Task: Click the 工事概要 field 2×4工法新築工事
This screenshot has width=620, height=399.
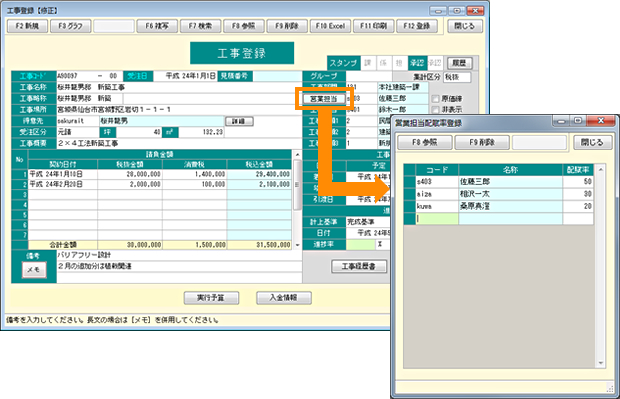Action: click(179, 143)
